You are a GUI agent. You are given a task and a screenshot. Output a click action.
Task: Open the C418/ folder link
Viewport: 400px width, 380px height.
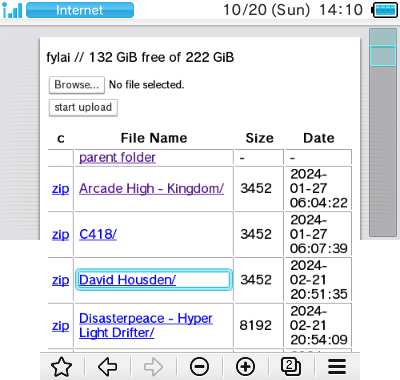pos(98,234)
